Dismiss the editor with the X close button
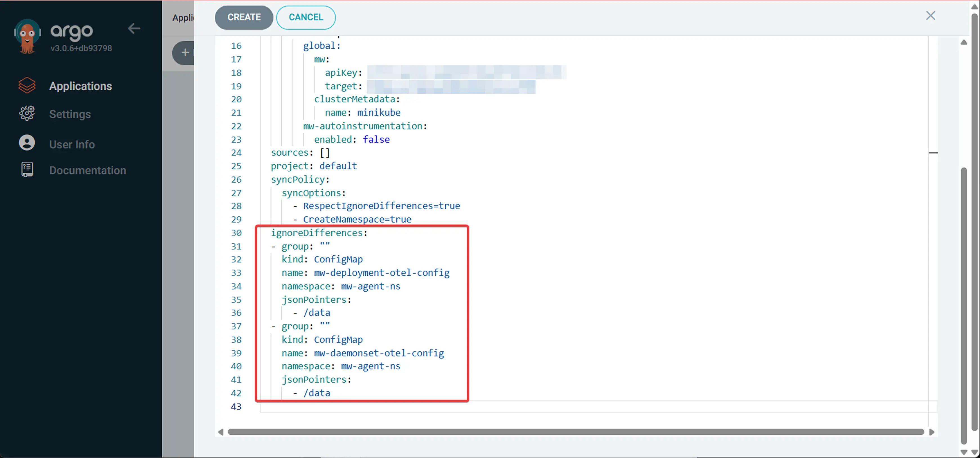 pos(931,15)
